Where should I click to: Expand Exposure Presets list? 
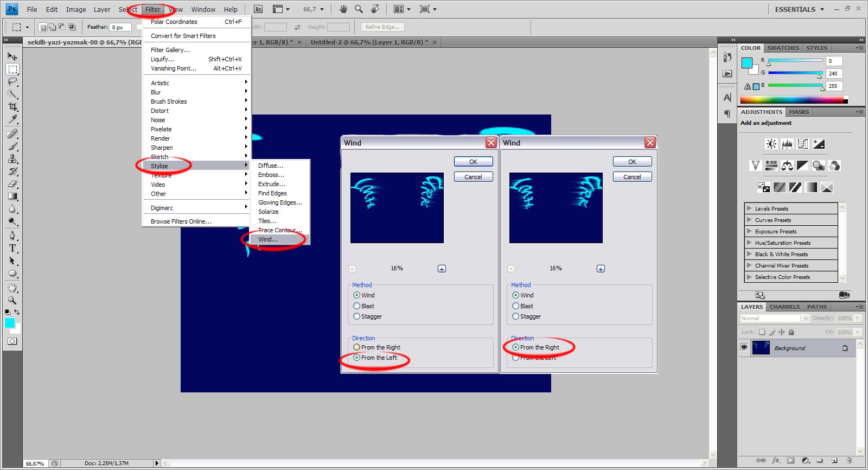749,231
